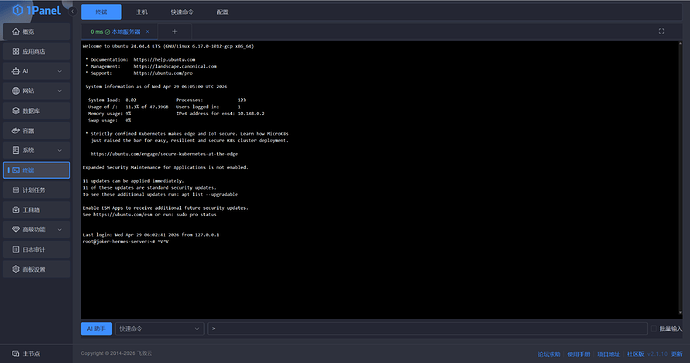Expand the 系统 sidebar menu

pos(60,150)
